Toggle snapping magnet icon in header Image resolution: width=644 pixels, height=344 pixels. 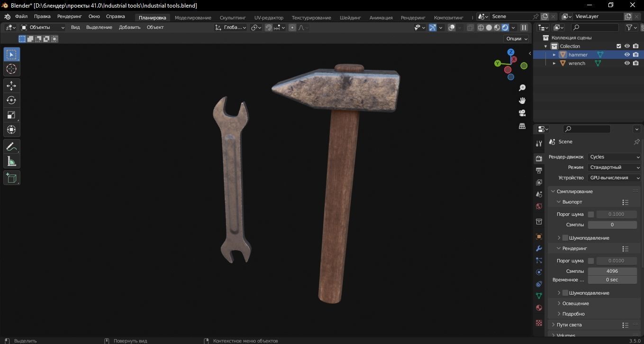click(269, 28)
